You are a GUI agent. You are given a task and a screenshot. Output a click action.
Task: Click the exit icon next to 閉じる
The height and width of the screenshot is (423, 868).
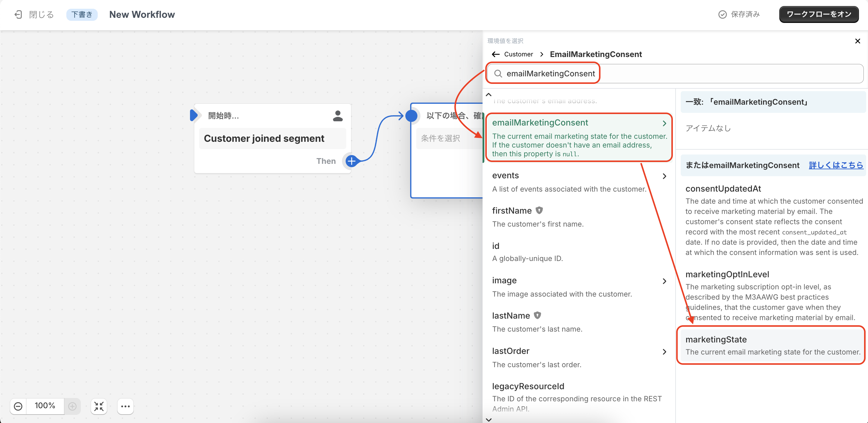point(18,14)
